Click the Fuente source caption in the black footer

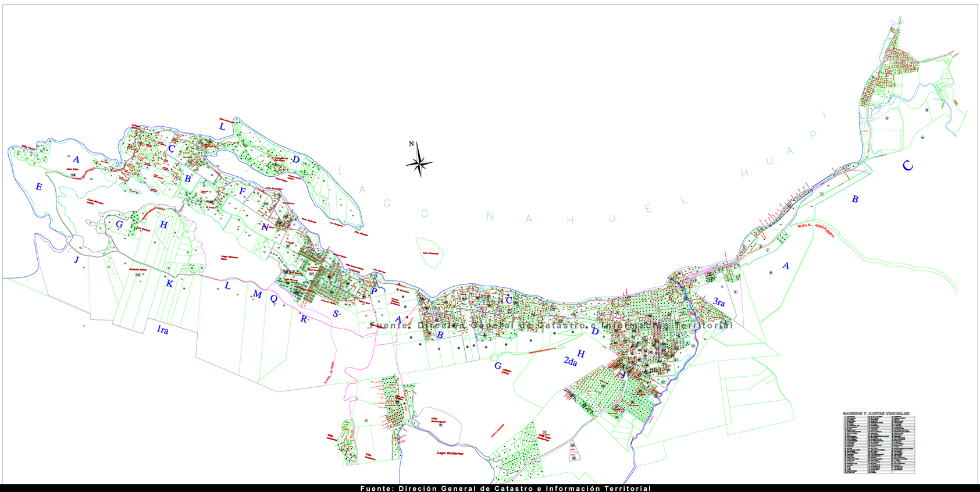tap(505, 489)
